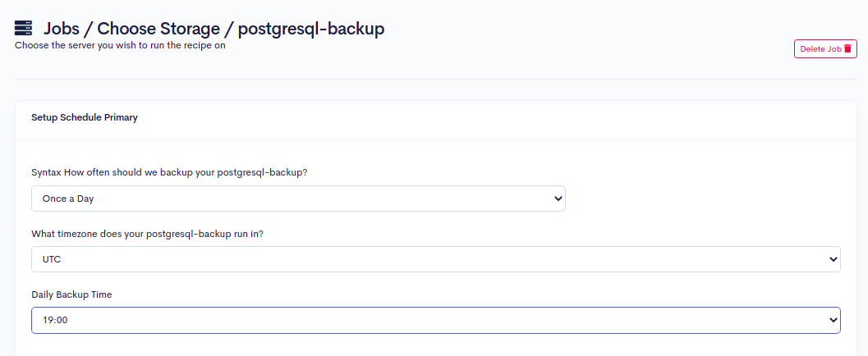
Task: Open the backup frequency dropdown showing Once a Day
Action: [297, 199]
